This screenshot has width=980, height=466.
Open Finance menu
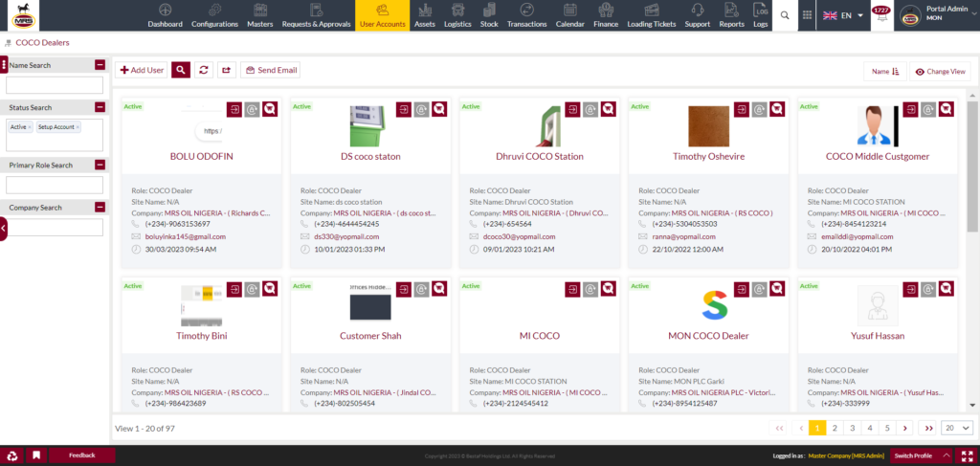pyautogui.click(x=605, y=15)
